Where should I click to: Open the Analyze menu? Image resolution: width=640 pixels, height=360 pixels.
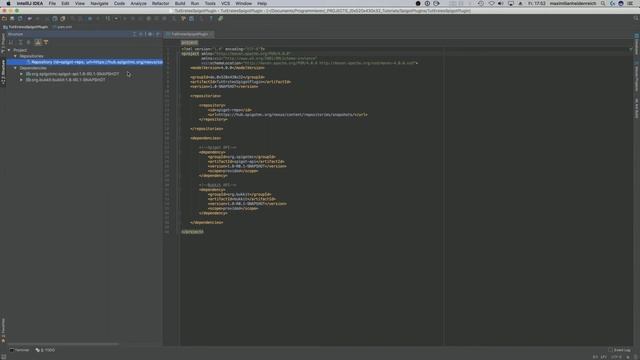(138, 3)
